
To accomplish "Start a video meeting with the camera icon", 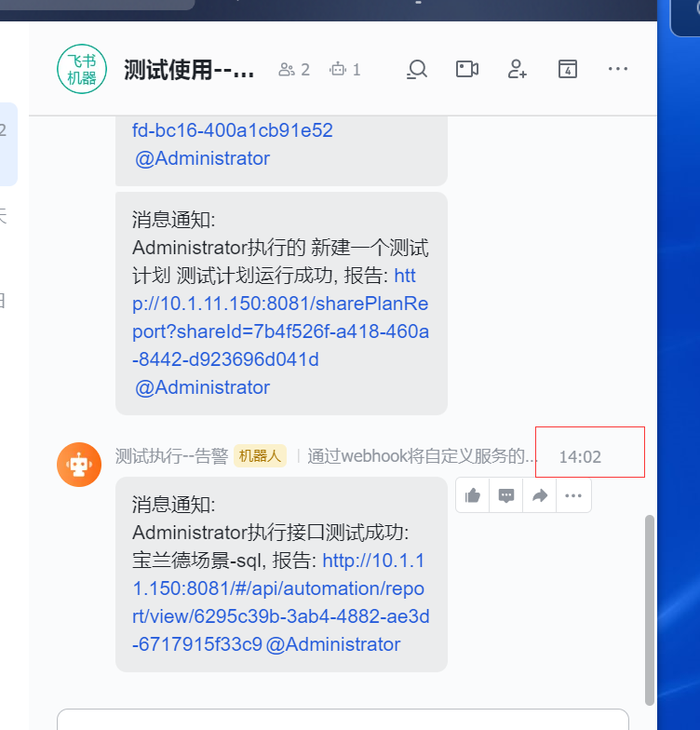I will coord(467,69).
